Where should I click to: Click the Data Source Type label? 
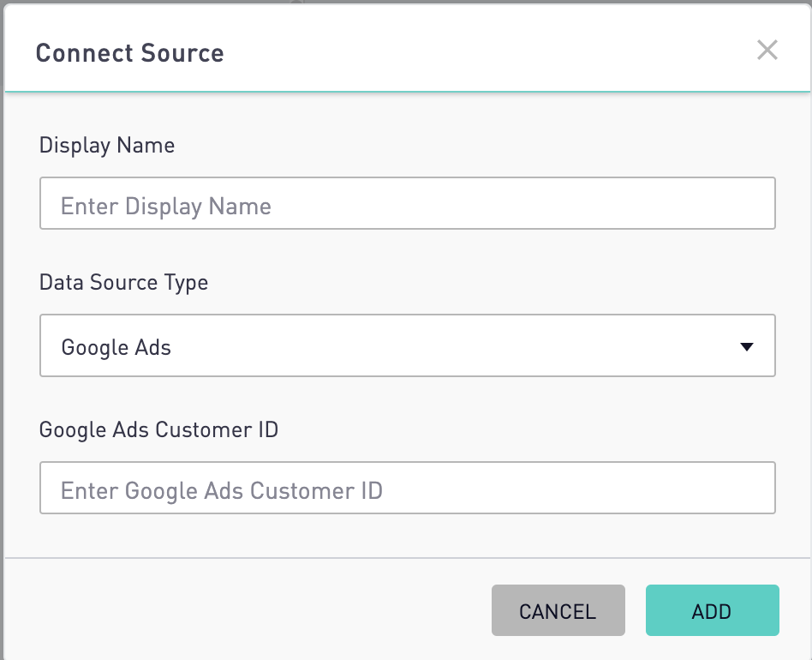(x=123, y=283)
